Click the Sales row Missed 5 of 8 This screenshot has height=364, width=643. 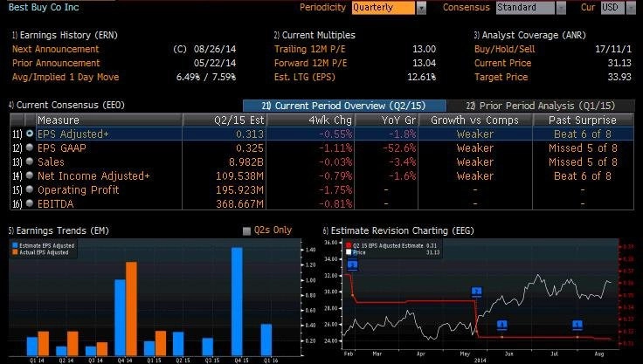(x=583, y=161)
